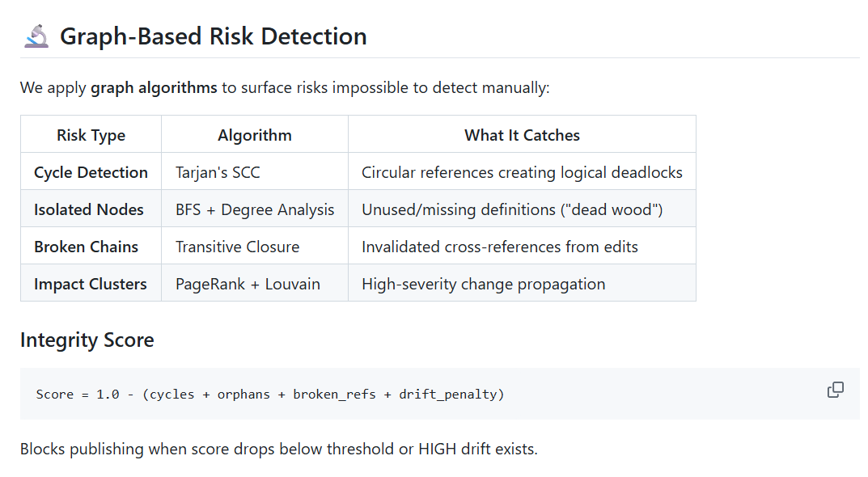Click the Cycle Detection cell
The image size is (868, 477).
coord(91,172)
